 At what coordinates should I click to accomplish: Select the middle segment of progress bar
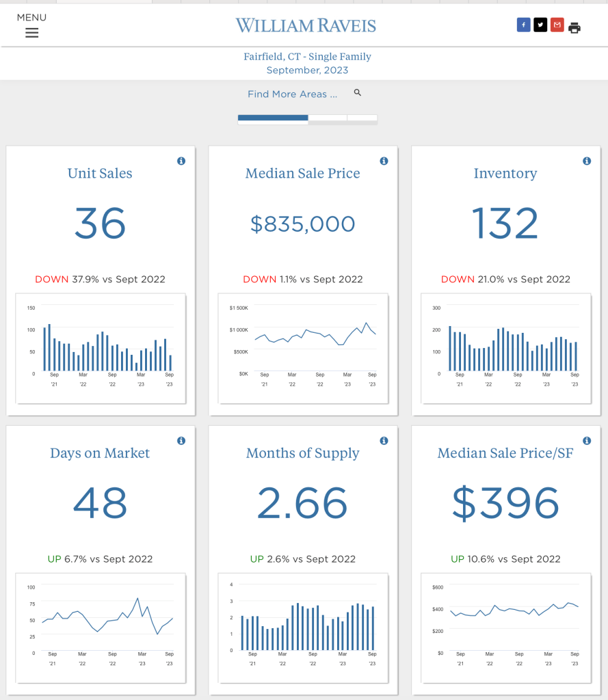[x=328, y=118]
